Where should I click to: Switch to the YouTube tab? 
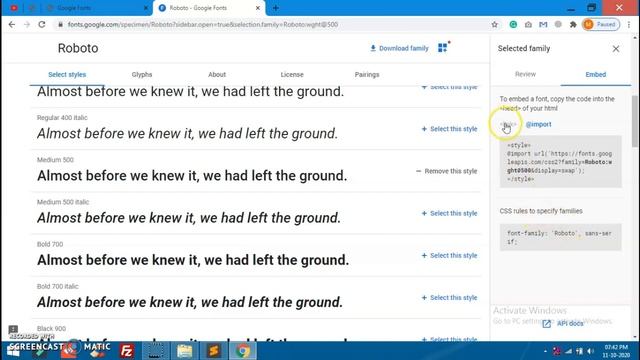13,8
